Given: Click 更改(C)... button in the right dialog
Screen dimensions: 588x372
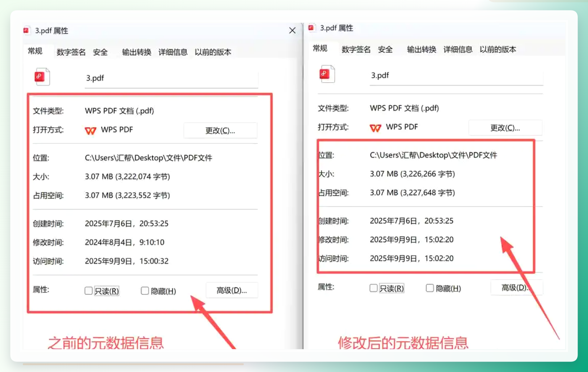Looking at the screenshot, I should pyautogui.click(x=505, y=128).
